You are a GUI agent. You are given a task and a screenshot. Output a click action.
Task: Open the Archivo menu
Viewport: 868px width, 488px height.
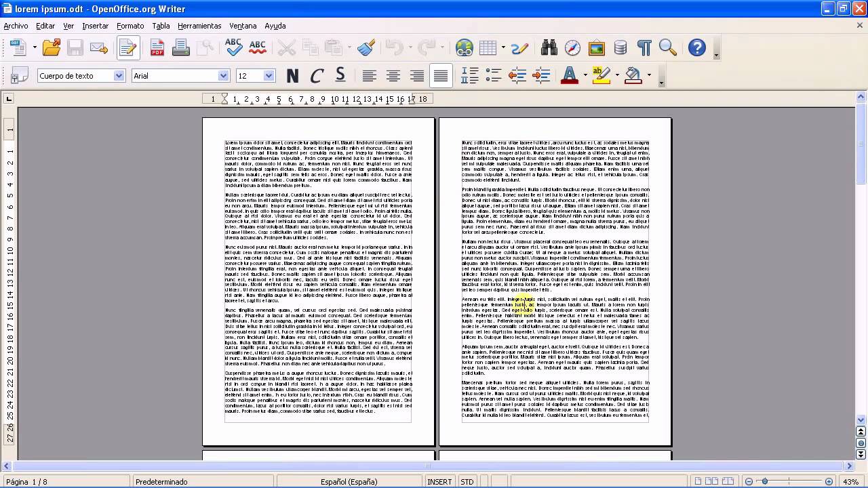pos(16,26)
